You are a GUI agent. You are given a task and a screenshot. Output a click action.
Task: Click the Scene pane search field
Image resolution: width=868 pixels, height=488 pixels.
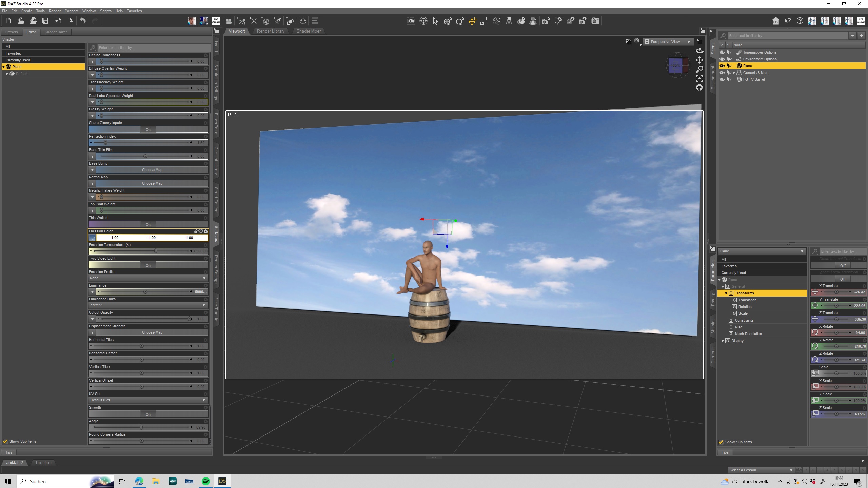[x=787, y=36]
